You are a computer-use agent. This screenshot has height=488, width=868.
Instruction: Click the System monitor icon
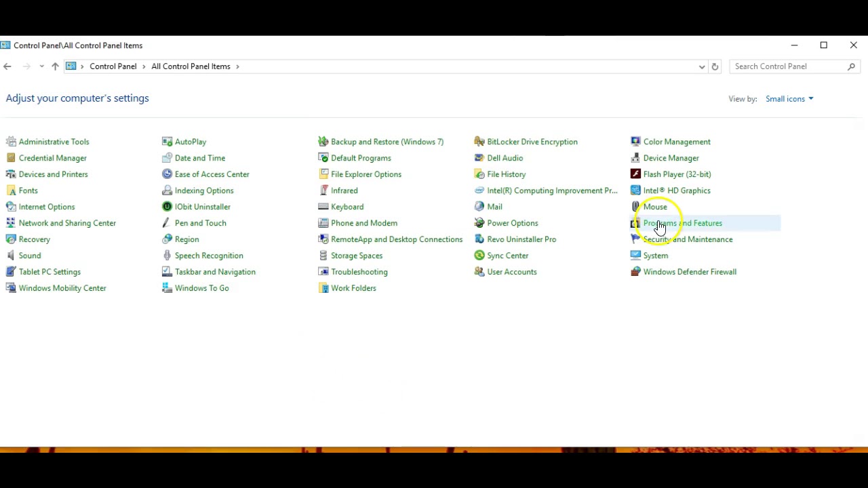click(x=635, y=256)
